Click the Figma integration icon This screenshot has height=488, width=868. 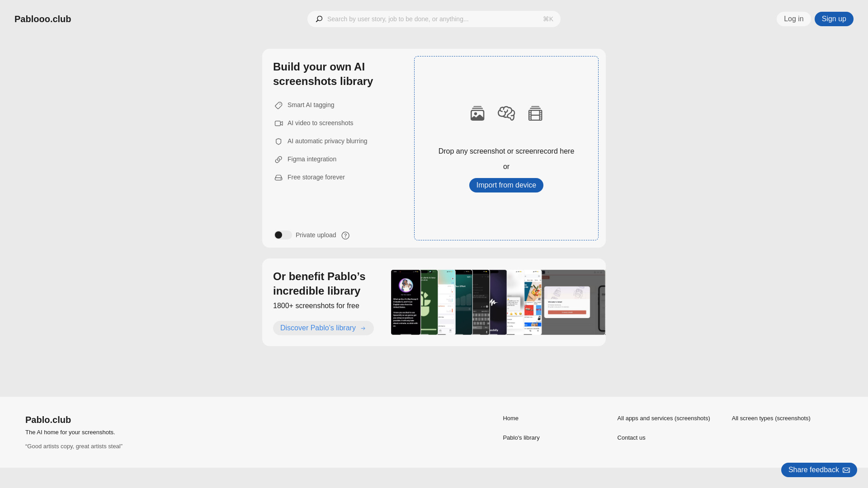(278, 159)
